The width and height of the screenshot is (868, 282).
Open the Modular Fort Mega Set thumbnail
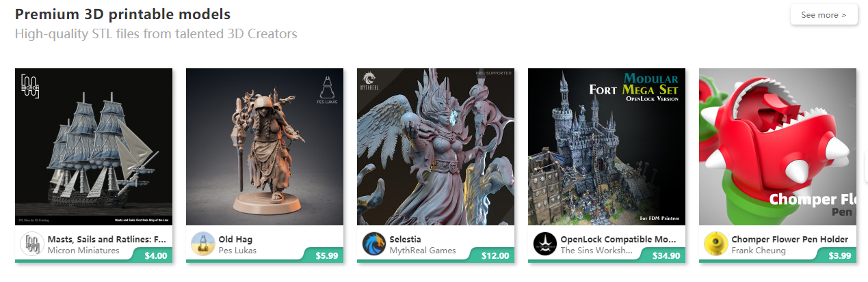607,147
